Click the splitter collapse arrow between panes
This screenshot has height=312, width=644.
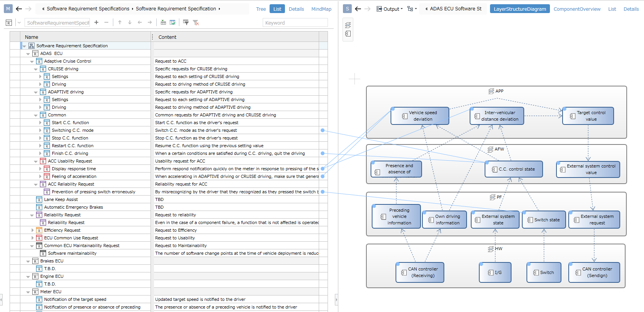pyautogui.click(x=336, y=299)
